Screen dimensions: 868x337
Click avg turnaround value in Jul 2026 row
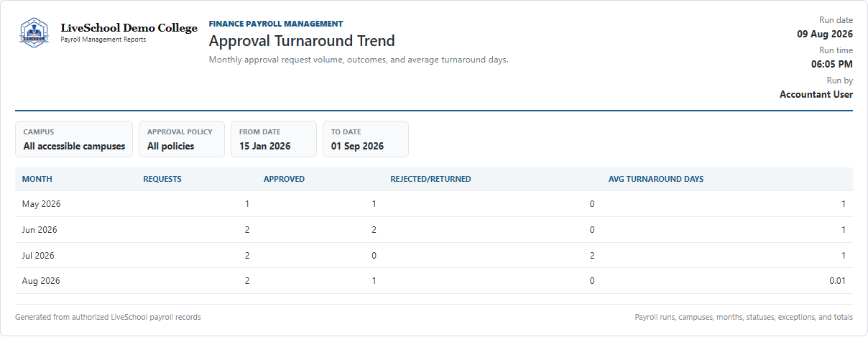point(844,256)
